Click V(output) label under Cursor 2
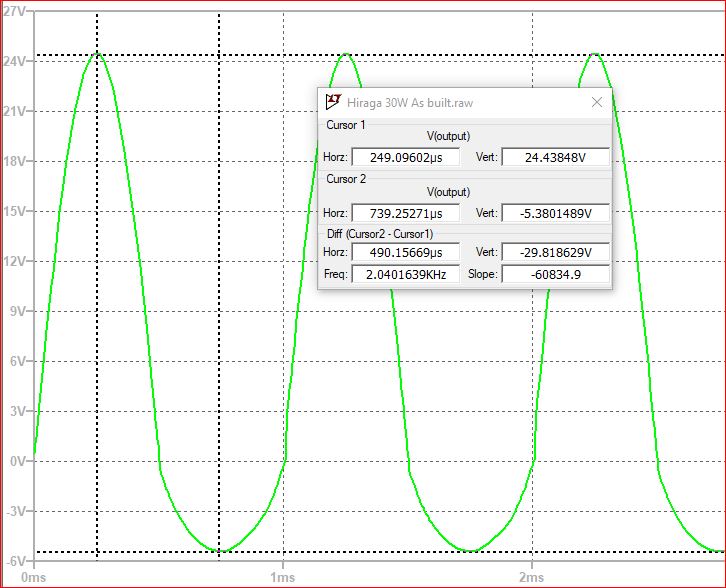 (x=448, y=192)
